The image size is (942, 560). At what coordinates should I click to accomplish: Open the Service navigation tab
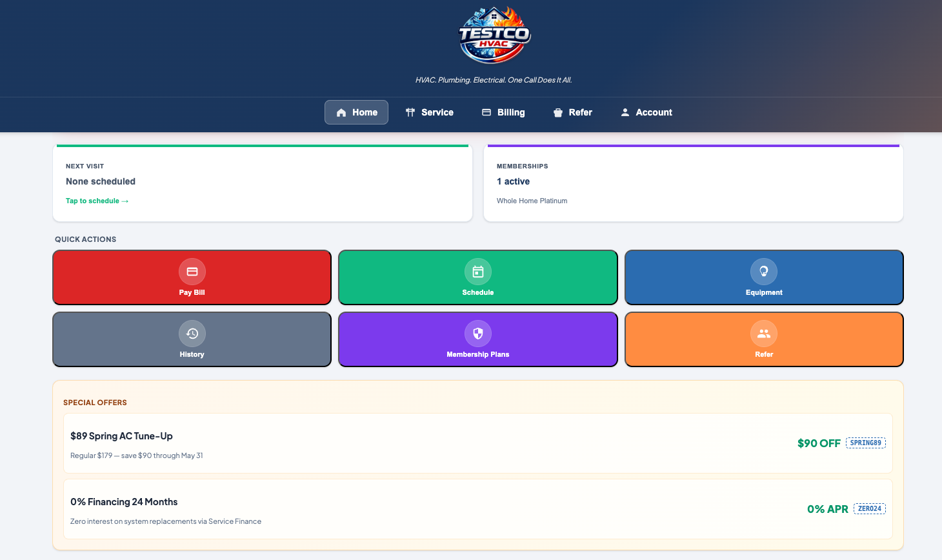coord(430,112)
